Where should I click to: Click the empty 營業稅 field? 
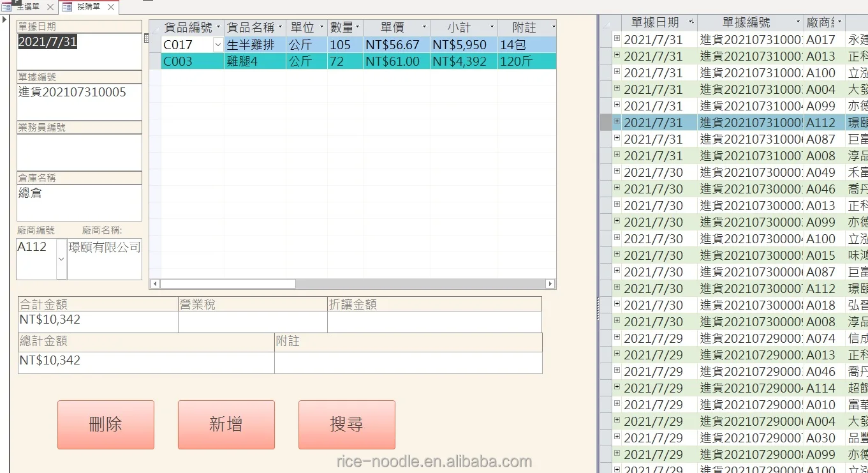253,322
